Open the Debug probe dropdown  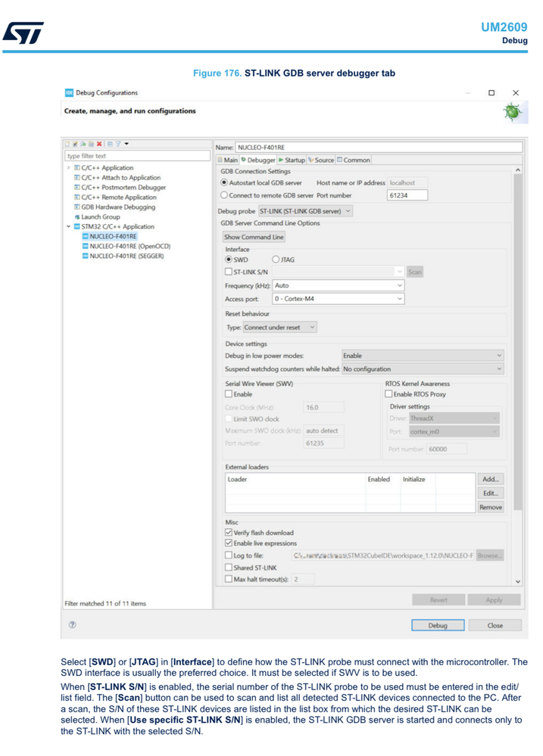pos(305,211)
